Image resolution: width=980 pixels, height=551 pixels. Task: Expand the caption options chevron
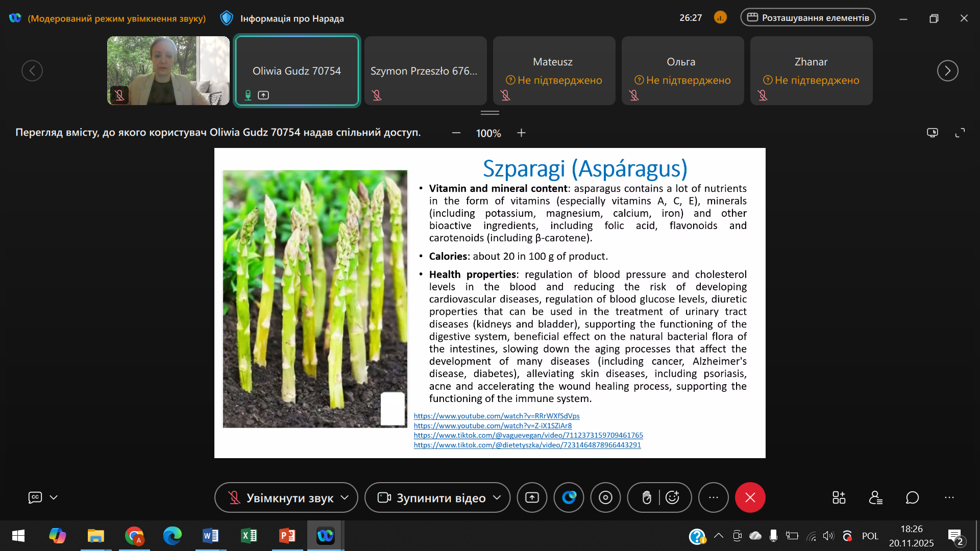pyautogui.click(x=54, y=497)
